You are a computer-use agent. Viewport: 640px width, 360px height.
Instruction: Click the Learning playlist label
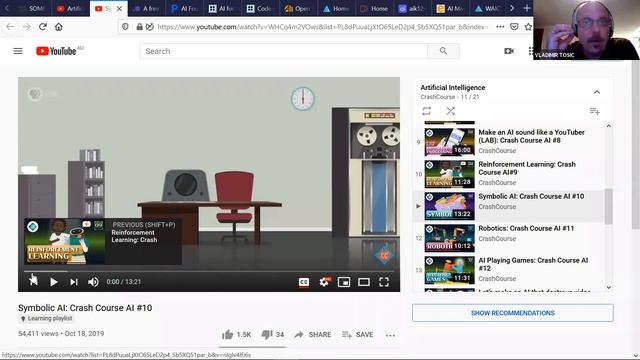pyautogui.click(x=47, y=318)
